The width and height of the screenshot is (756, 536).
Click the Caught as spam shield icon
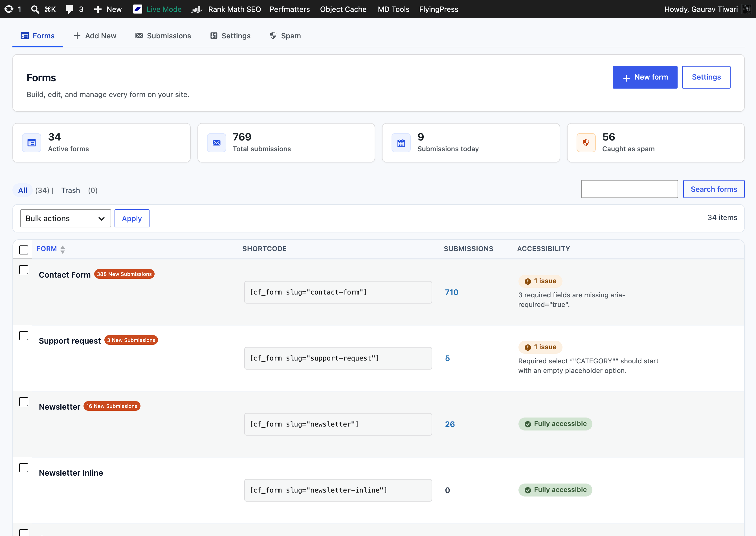586,142
